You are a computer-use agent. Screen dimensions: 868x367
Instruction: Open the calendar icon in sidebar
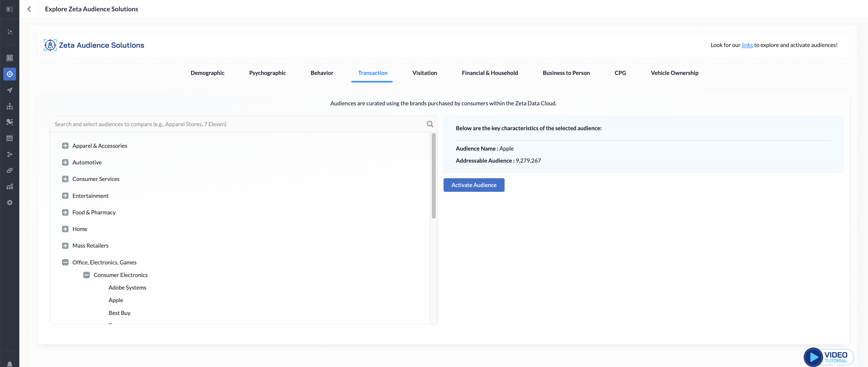[x=10, y=138]
